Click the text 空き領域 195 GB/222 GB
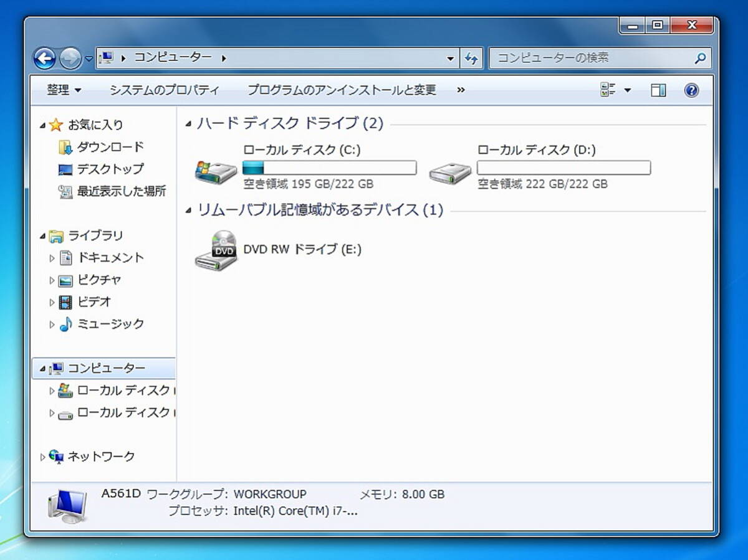 (308, 184)
